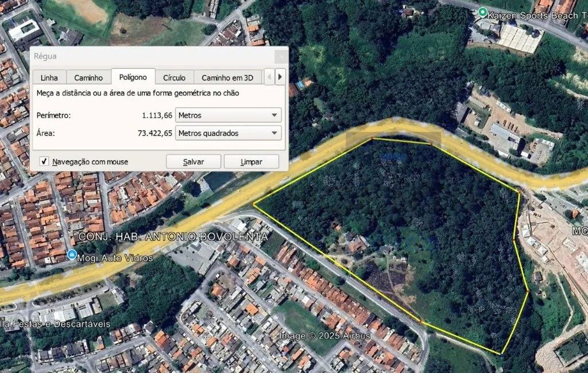Image resolution: width=588 pixels, height=373 pixels.
Task: Switch to the Círculo tab
Action: 175,77
